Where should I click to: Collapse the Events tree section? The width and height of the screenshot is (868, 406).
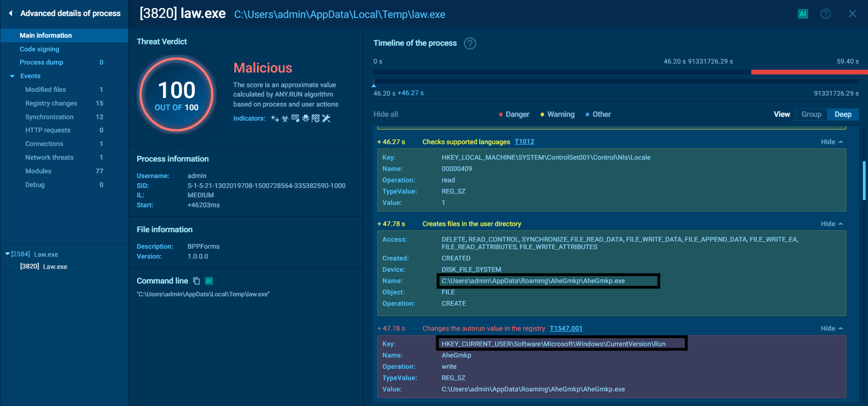(x=12, y=76)
